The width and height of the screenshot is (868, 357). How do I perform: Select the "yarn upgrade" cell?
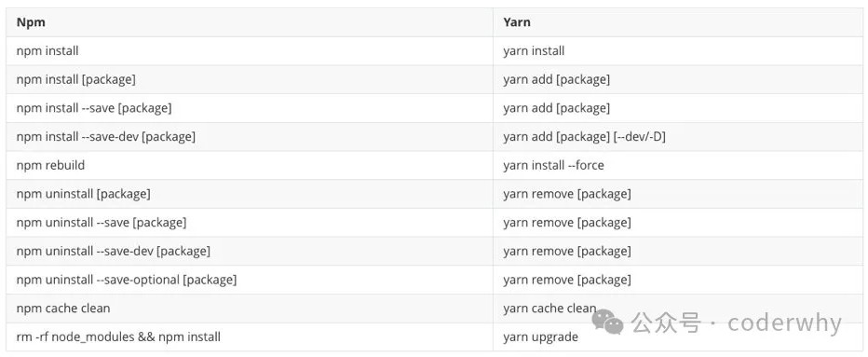point(680,336)
